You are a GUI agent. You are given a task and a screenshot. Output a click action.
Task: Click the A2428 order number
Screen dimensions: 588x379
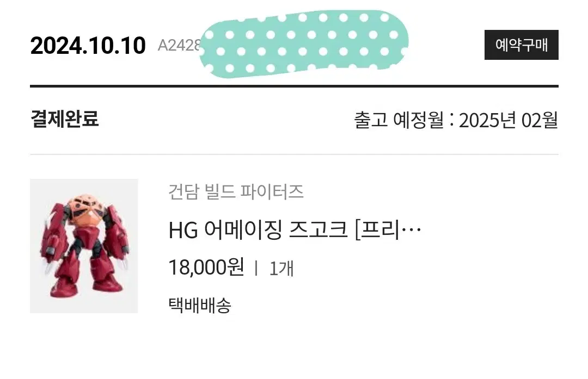pyautogui.click(x=179, y=45)
